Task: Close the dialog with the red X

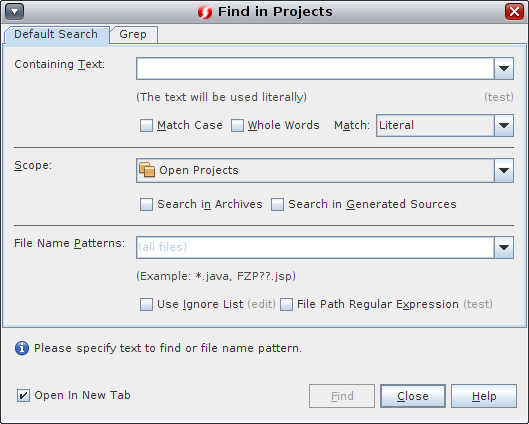Action: (x=514, y=12)
